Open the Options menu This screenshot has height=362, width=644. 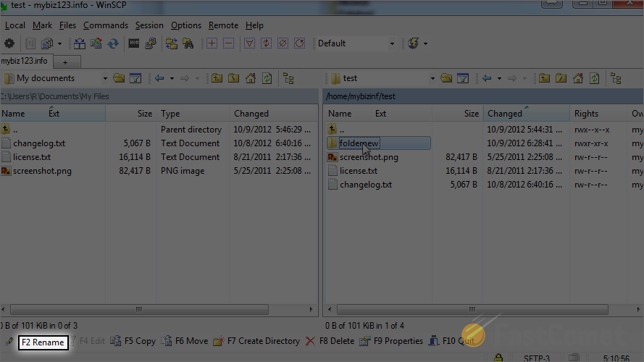pos(186,25)
